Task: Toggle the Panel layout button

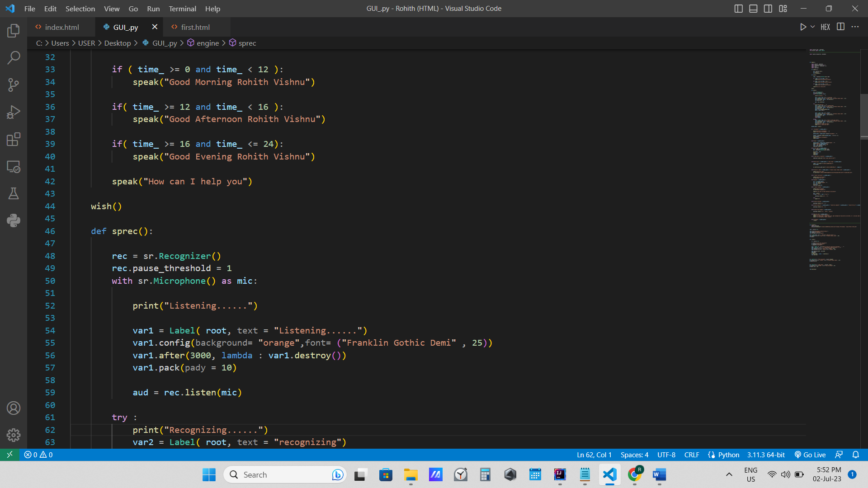Action: (753, 9)
